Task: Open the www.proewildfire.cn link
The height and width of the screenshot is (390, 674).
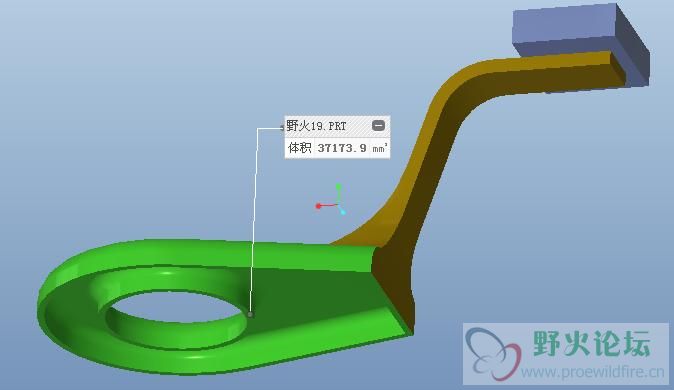Action: (593, 372)
